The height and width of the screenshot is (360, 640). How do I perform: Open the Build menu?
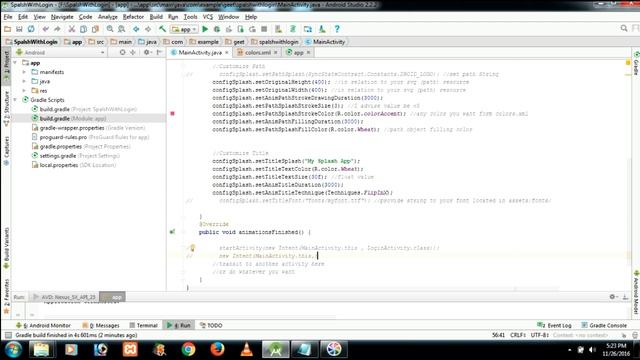point(156,17)
